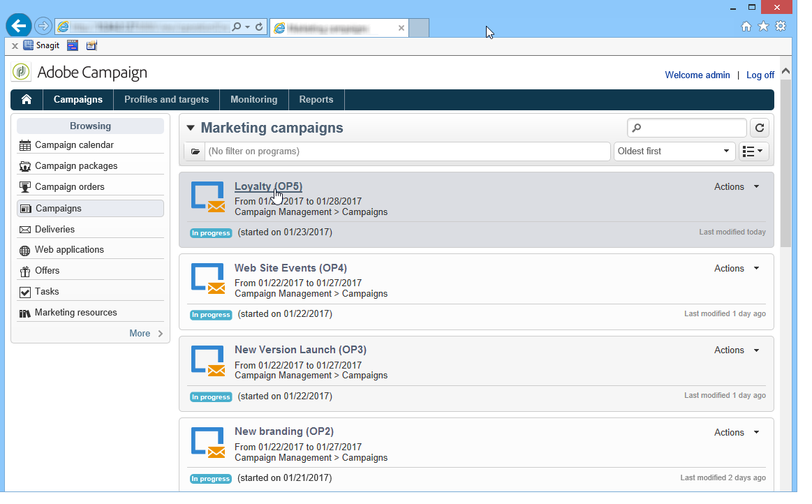Click the New Version Launch campaign thumbnail
The height and width of the screenshot is (504, 812).
207,360
